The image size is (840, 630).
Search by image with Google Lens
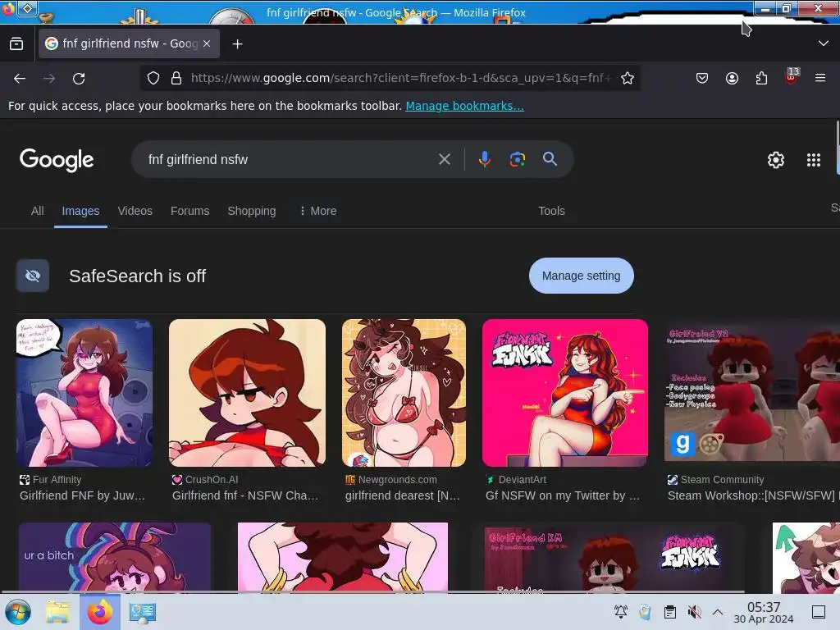[x=517, y=159]
